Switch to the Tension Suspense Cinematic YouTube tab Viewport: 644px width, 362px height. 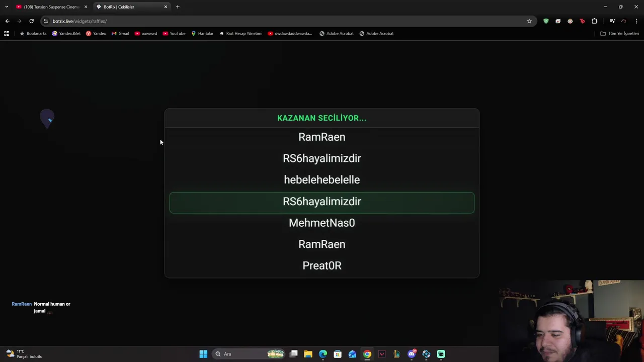50,7
